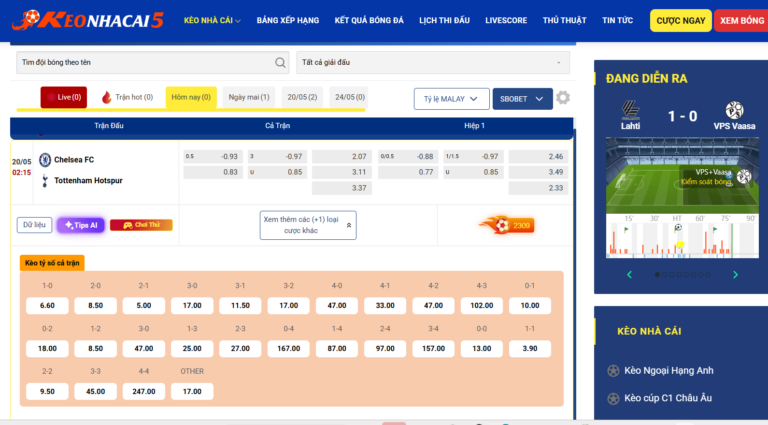The width and height of the screenshot is (768, 425).
Task: Switch to the Trận hot (0) tab
Action: 127,97
